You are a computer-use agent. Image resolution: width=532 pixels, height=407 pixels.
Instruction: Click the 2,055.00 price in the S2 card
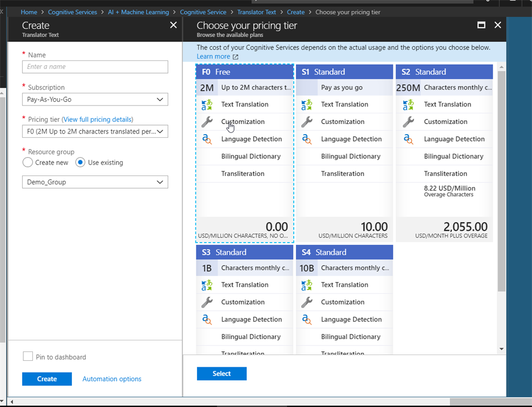(x=465, y=227)
